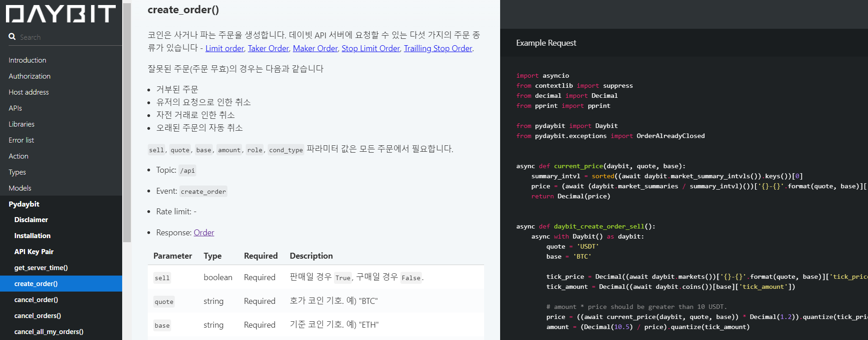Click the Required column header

click(261, 256)
